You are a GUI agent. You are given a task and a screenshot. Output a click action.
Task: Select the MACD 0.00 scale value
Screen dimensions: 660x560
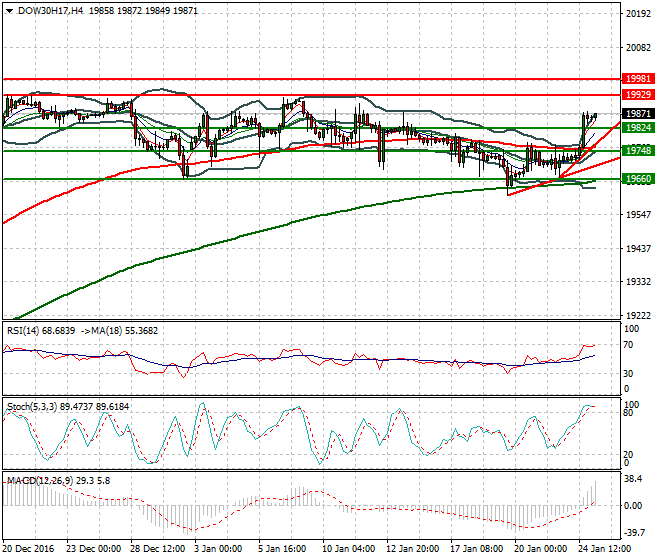(x=633, y=506)
